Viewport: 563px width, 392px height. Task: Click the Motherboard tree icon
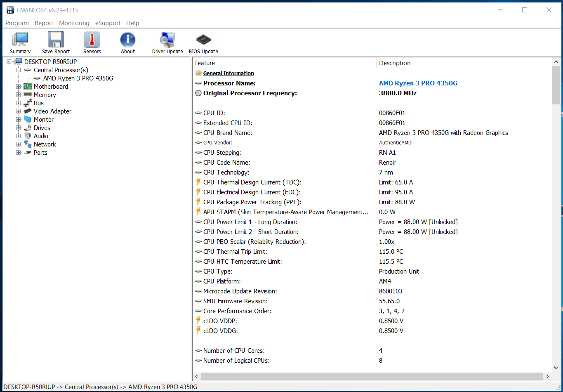click(28, 86)
